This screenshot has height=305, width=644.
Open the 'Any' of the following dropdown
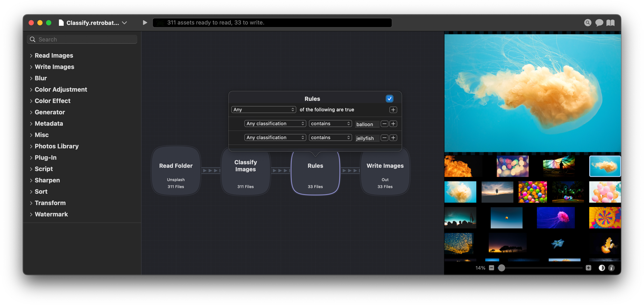[263, 110]
